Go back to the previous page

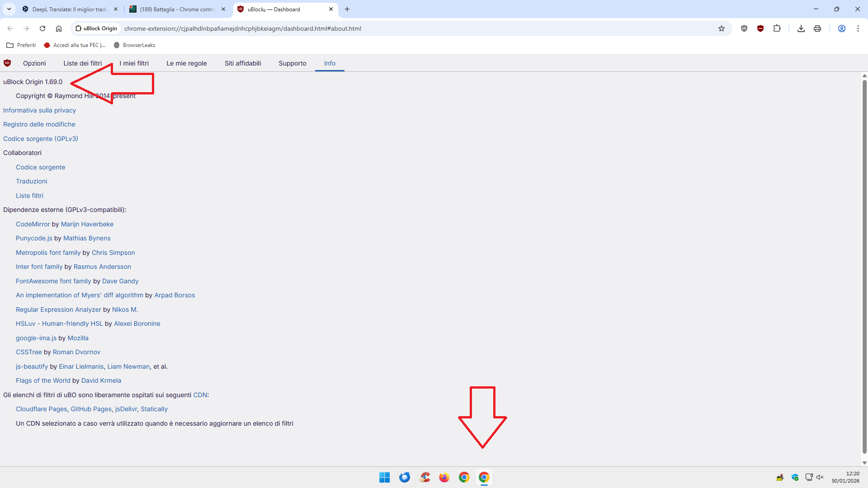coord(10,28)
